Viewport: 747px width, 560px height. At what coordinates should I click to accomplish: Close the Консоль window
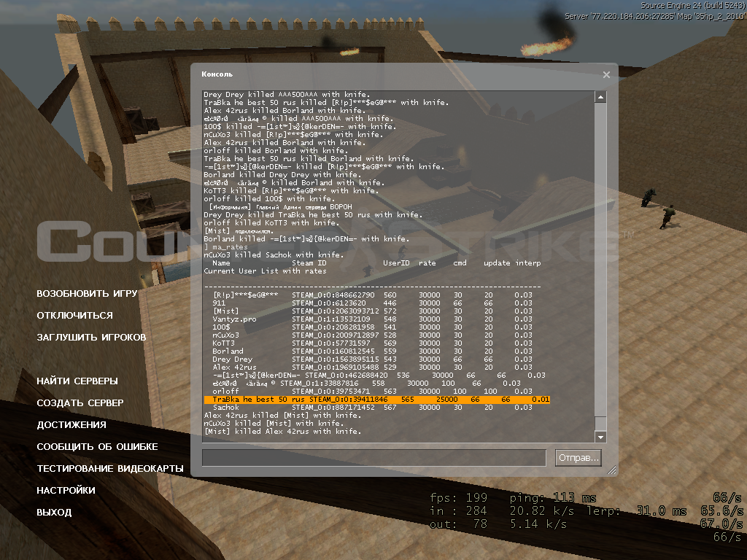coord(606,75)
